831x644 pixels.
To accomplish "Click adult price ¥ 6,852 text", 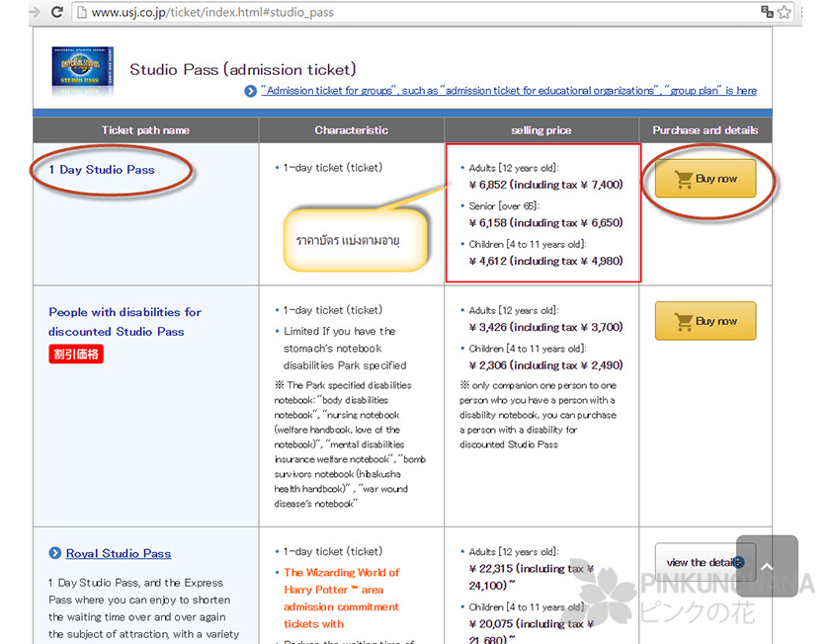I will coord(545,185).
